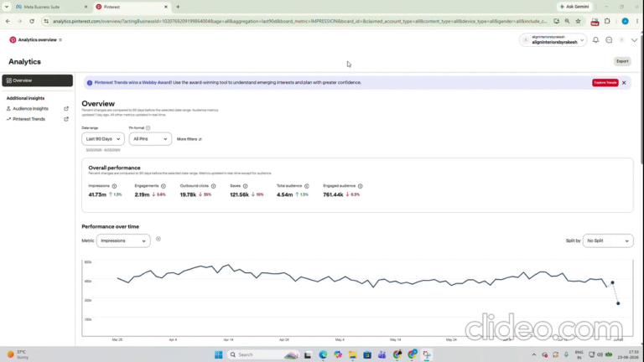Show info for Engaged audience metric

point(360,186)
